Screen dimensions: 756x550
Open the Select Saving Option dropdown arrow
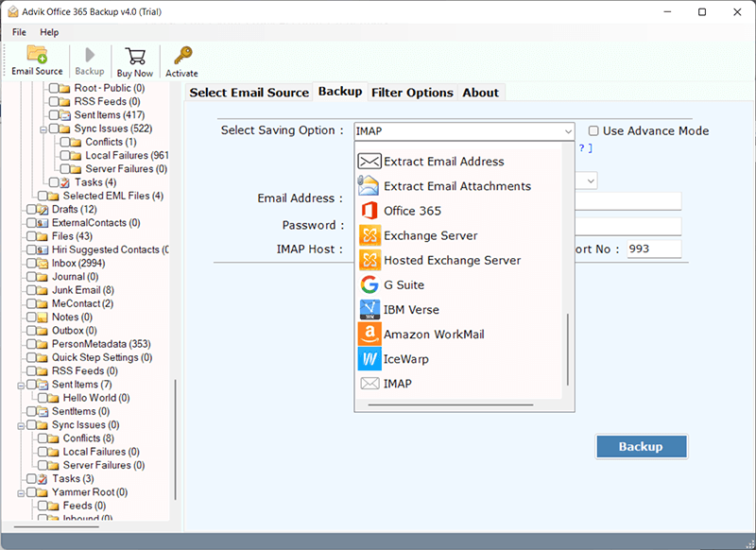[x=568, y=131]
